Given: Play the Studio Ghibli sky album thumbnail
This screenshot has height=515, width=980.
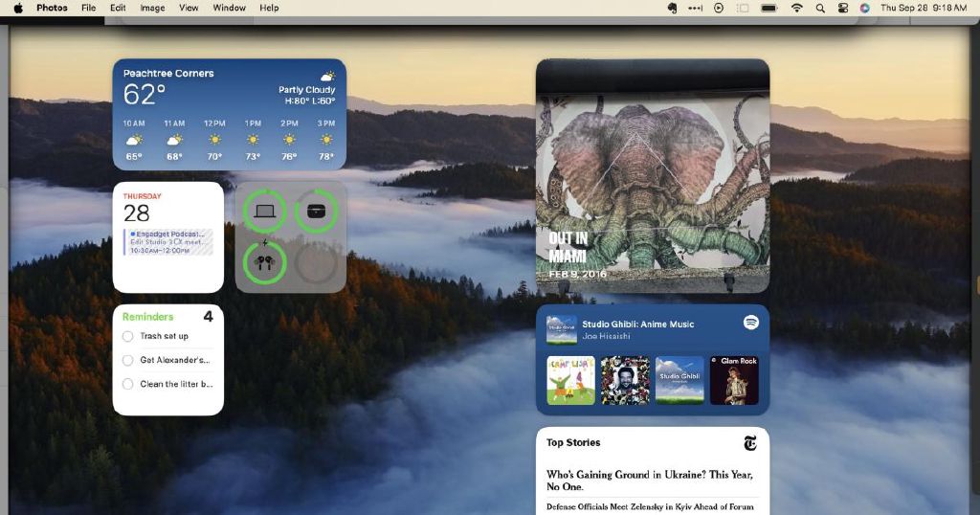Looking at the screenshot, I should 679,381.
